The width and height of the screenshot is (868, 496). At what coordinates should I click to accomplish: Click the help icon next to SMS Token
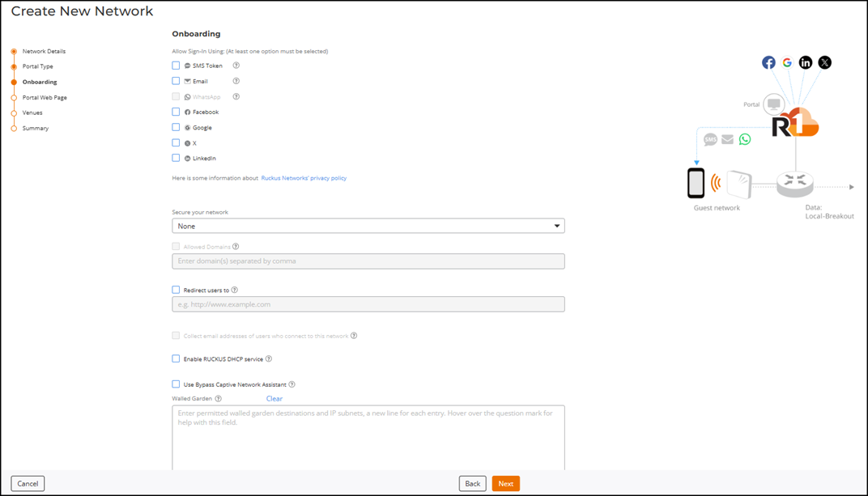pos(236,66)
